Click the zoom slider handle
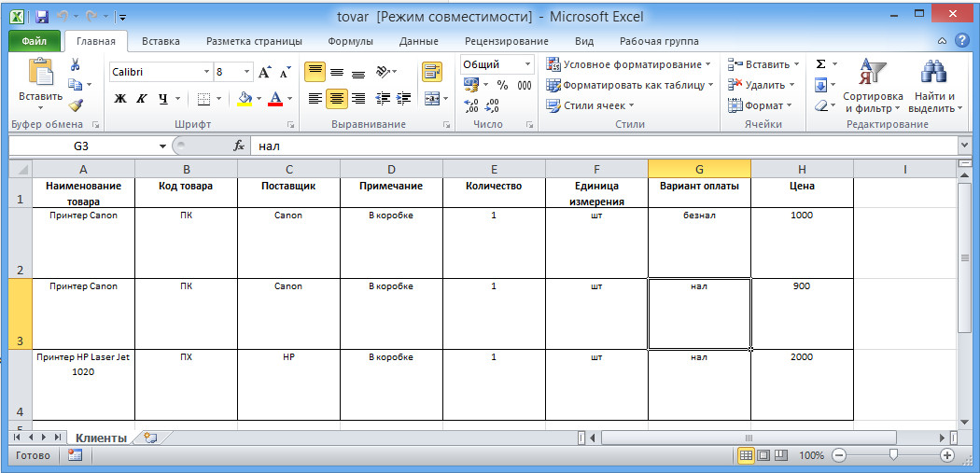 [894, 455]
